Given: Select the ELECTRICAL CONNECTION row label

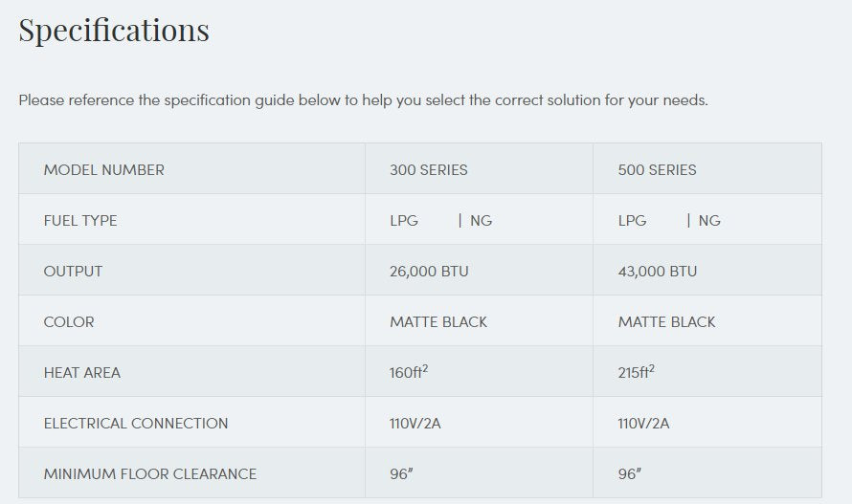Looking at the screenshot, I should pyautogui.click(x=136, y=424).
